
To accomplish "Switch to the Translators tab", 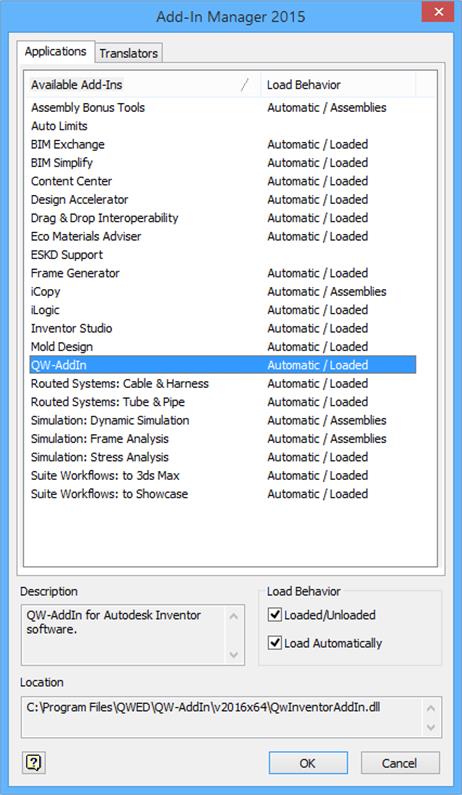I will coord(129,53).
